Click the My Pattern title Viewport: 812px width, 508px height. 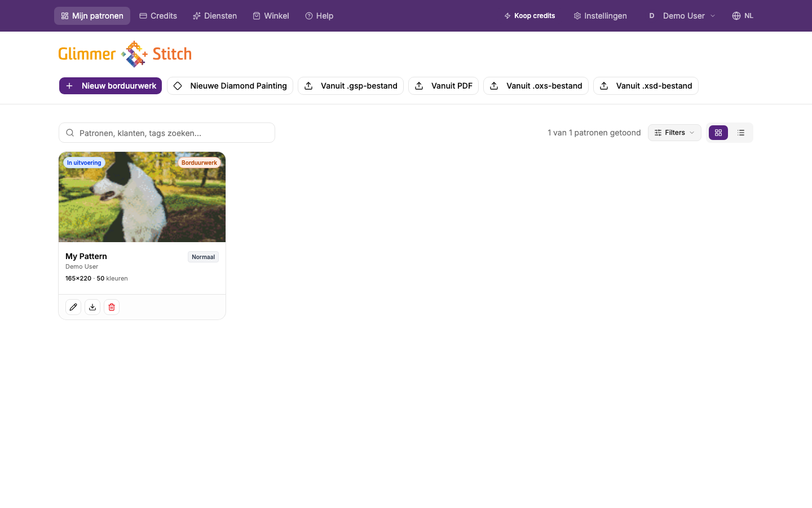(x=86, y=256)
